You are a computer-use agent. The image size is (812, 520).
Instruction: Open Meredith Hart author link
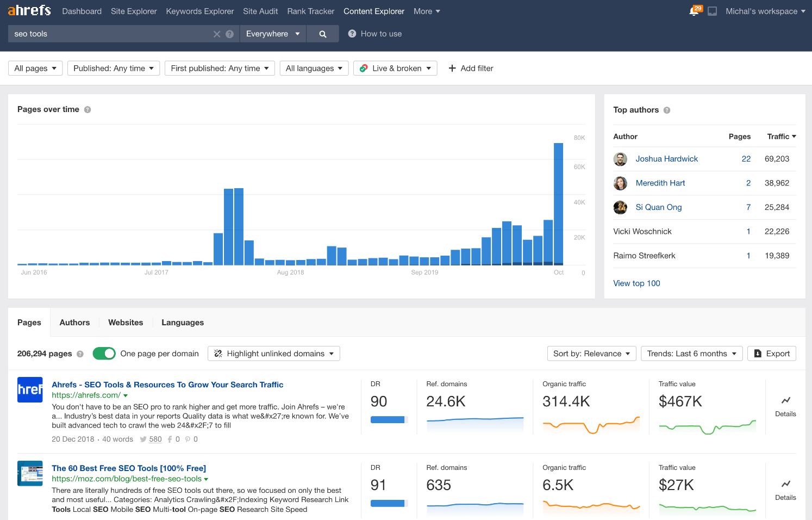click(x=660, y=183)
